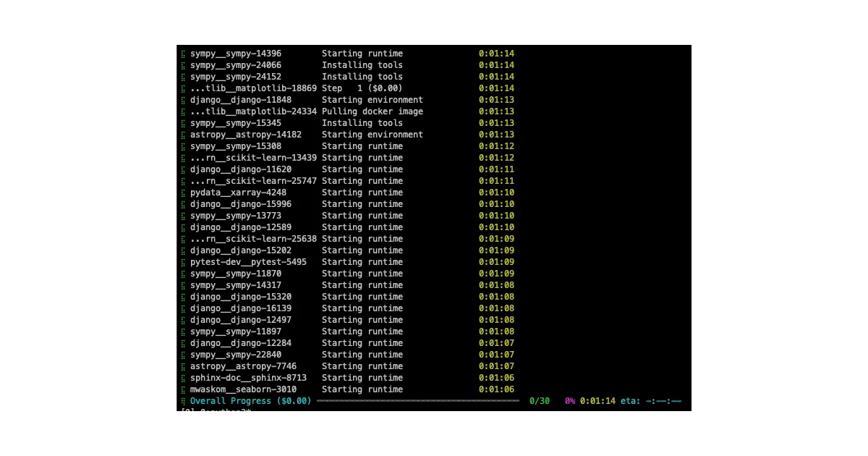Screen dimensions: 868x456
Task: Click the sympy__sympy-24066 row name
Action: [x=236, y=65]
